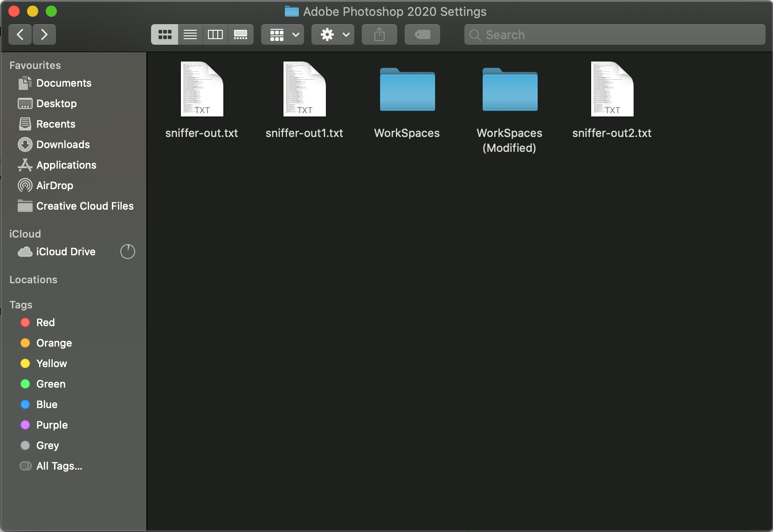Switch to list view
The width and height of the screenshot is (773, 532).
[x=190, y=34]
